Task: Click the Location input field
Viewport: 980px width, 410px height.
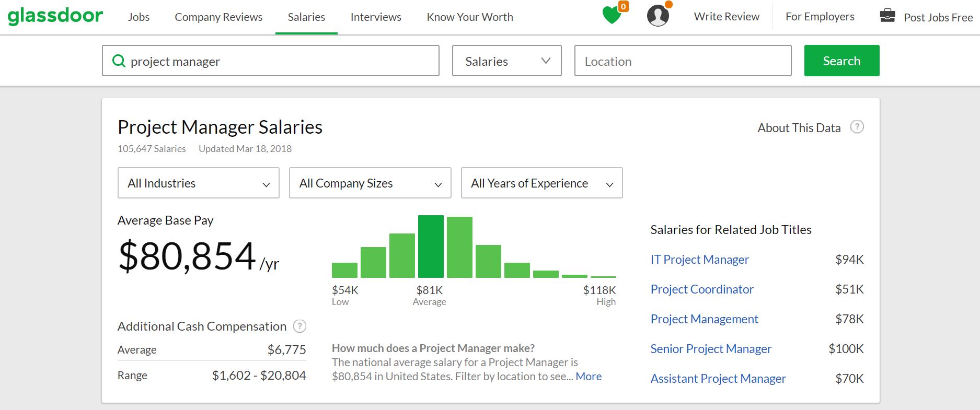Action: 683,61
